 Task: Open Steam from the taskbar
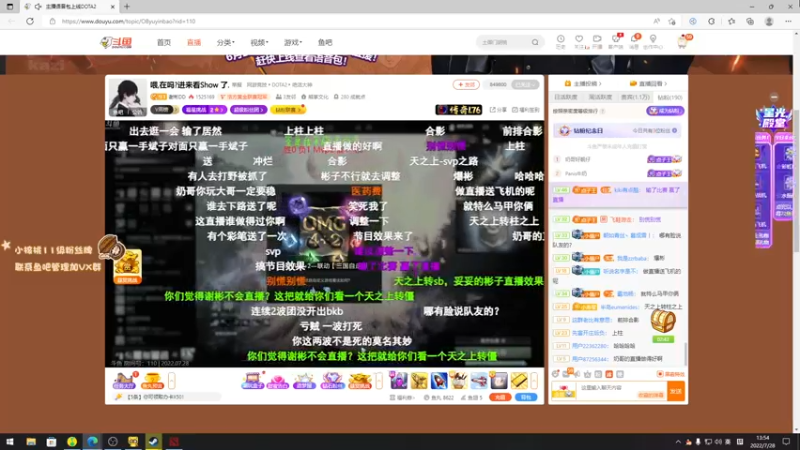(154, 442)
